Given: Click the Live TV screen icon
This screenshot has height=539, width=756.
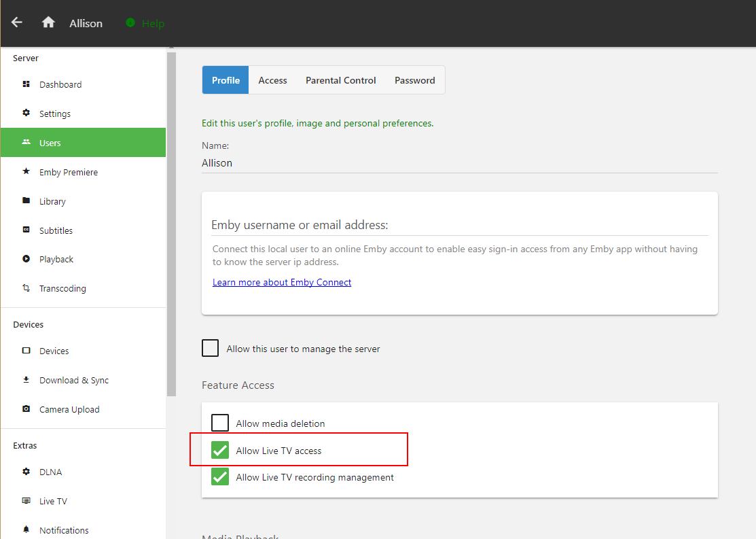Looking at the screenshot, I should click(26, 500).
